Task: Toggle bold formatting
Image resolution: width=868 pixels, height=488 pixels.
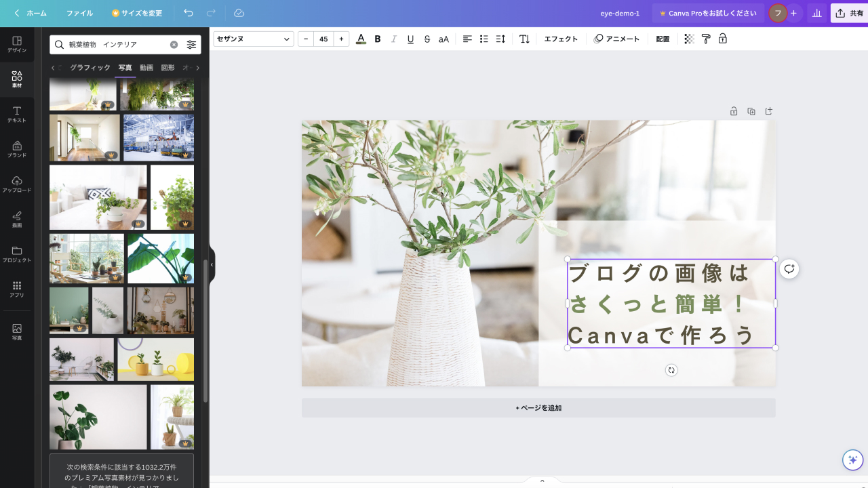Action: (x=378, y=39)
